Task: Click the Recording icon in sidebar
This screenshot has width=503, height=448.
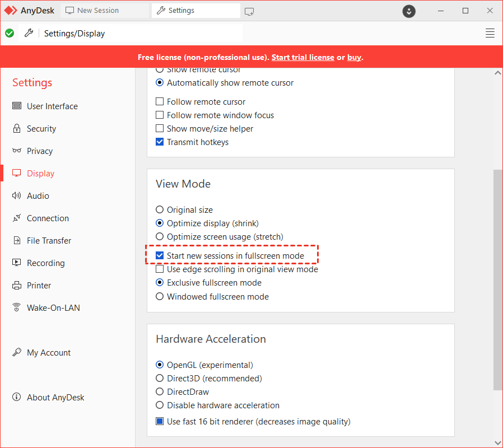Action: tap(17, 263)
